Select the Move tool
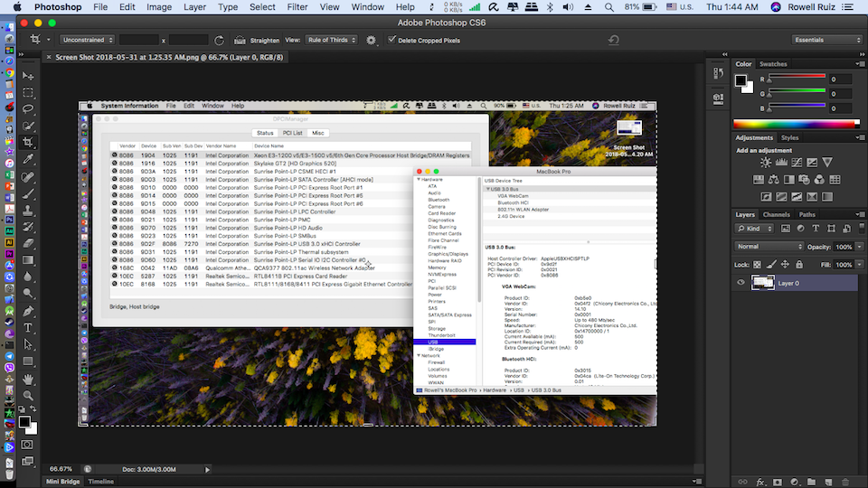This screenshot has width=868, height=488. (x=28, y=76)
